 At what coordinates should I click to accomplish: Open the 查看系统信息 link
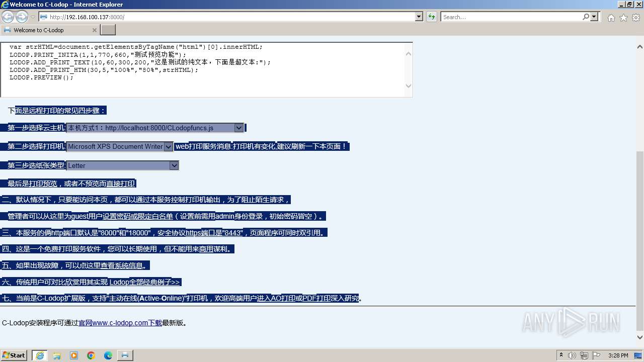point(122,265)
